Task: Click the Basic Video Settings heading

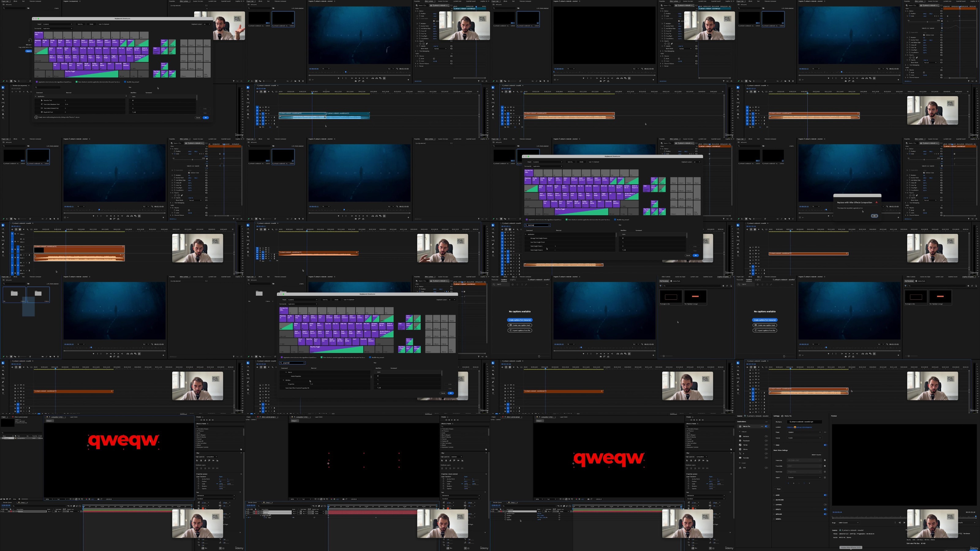Action: tap(781, 450)
